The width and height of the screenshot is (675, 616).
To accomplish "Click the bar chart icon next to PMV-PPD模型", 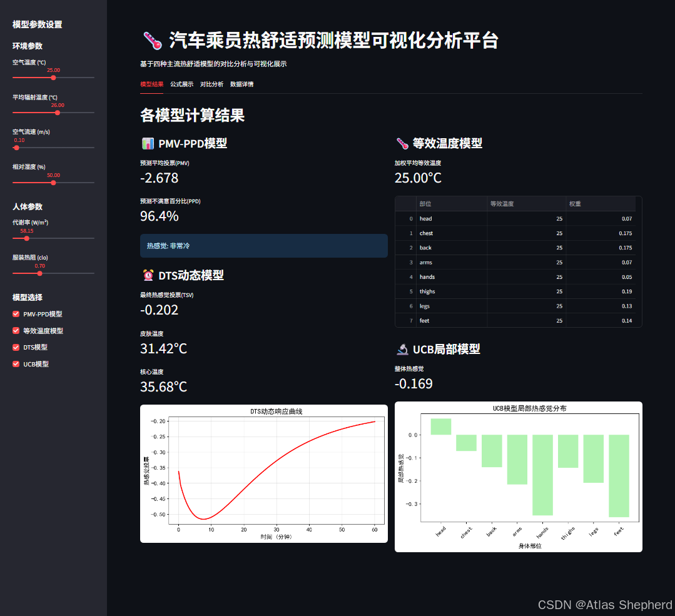I will (x=148, y=143).
